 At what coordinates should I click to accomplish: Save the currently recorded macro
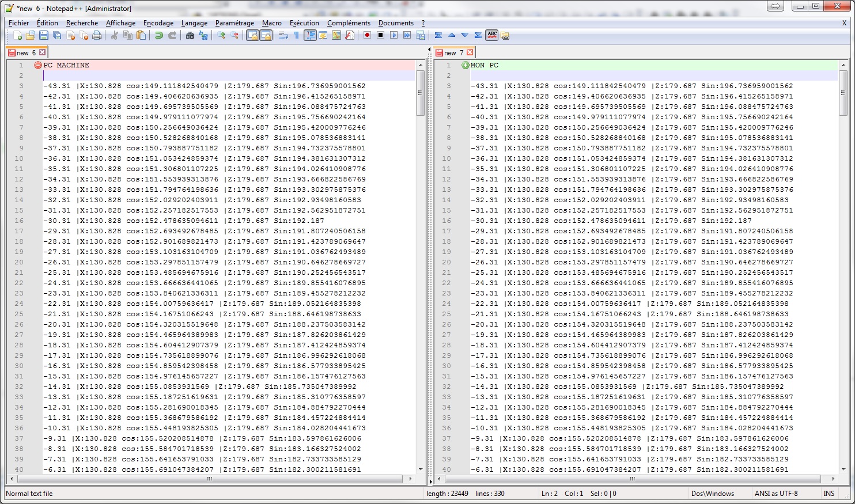421,35
